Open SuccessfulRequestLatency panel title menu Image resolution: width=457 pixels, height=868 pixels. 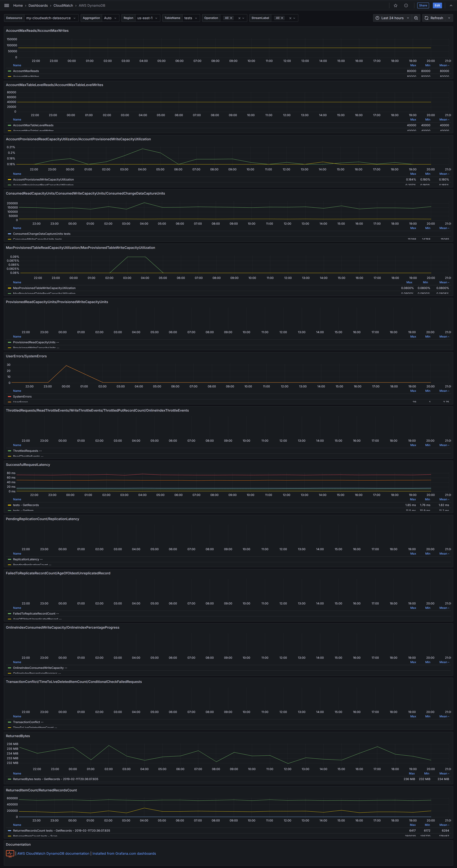pos(28,465)
